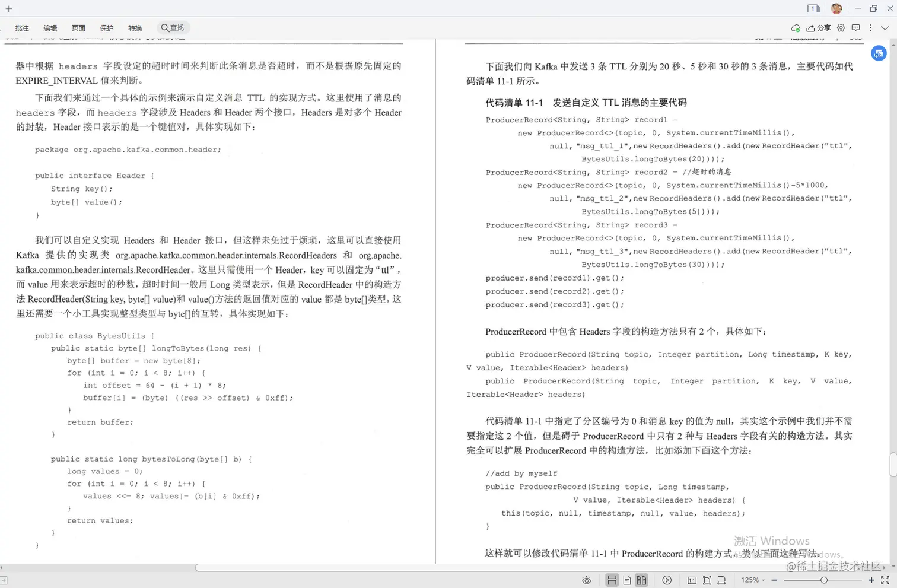Click the cloud sync status icon
The image size is (897, 588).
[x=796, y=28]
